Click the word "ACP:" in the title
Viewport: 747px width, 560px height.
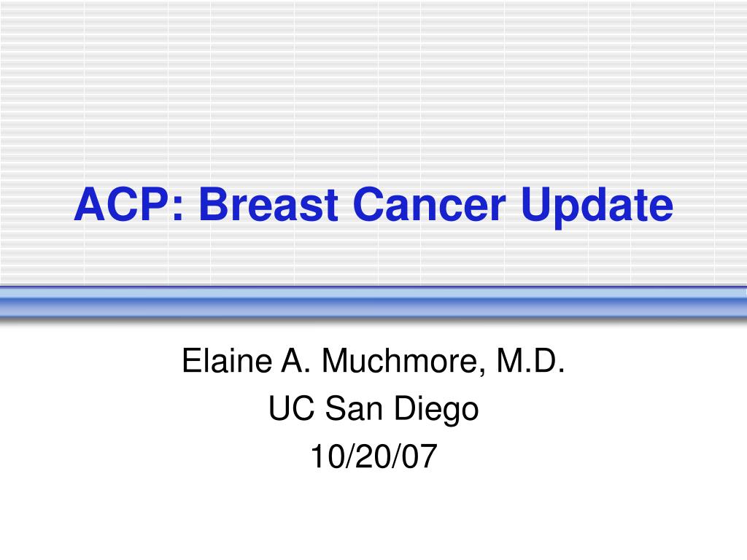coord(128,204)
